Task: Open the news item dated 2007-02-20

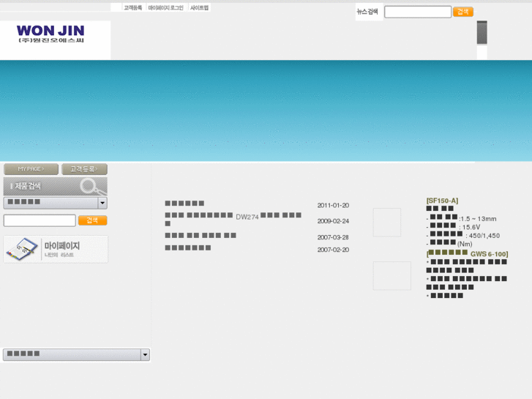Action: point(187,248)
